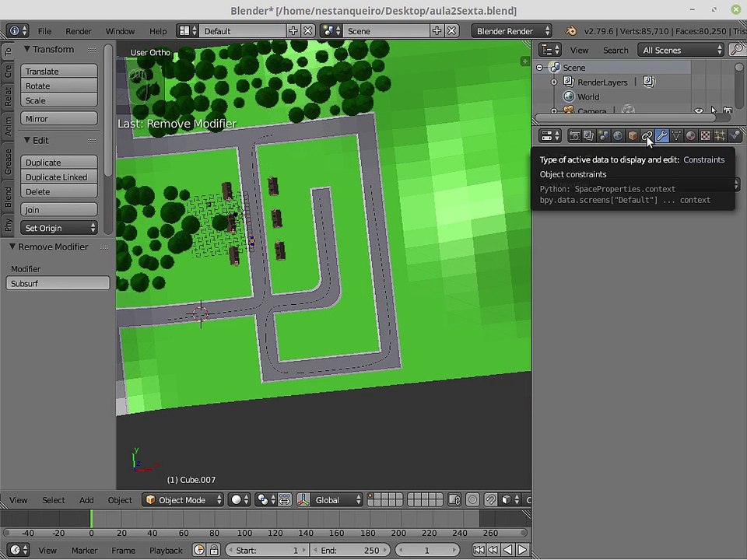Open the Object properties cube icon

point(633,136)
